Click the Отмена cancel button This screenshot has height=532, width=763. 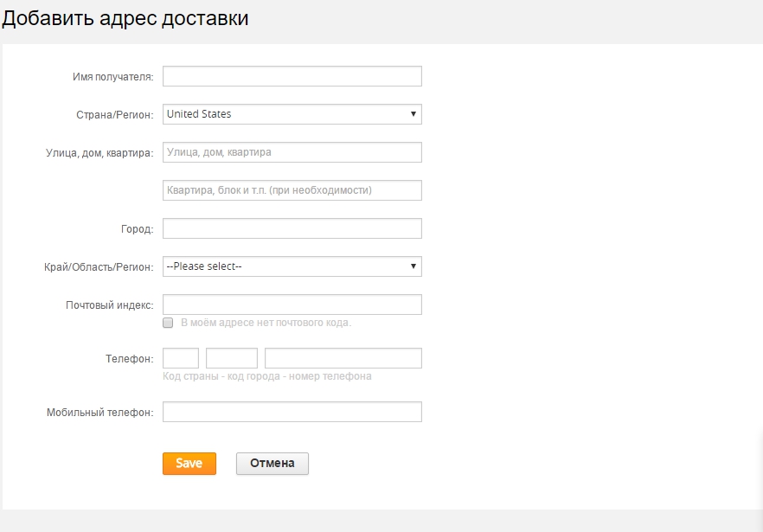coord(272,464)
